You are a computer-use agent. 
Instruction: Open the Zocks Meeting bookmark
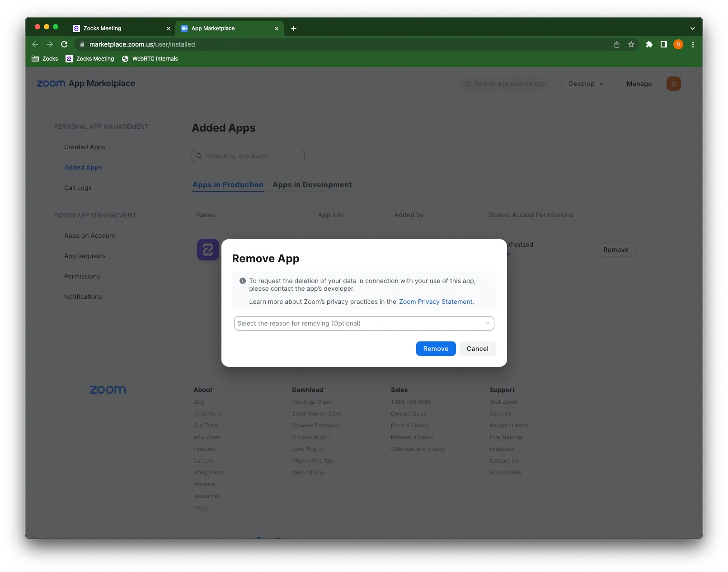click(x=90, y=59)
